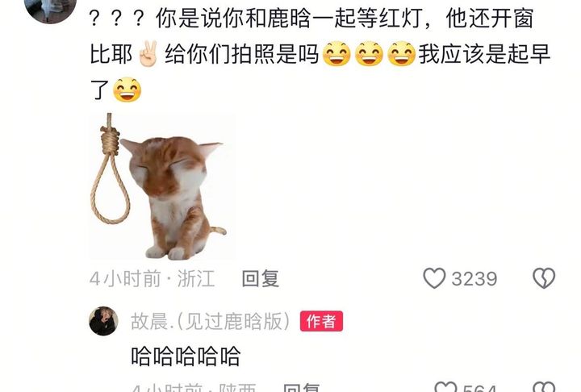Tap the first grinning emoji after 是吗
This screenshot has width=581, height=392.
coord(336,54)
